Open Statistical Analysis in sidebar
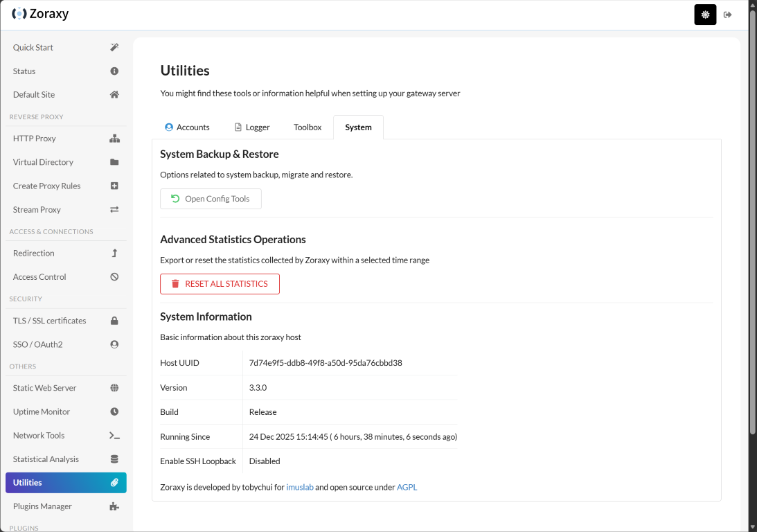The height and width of the screenshot is (532, 757). pyautogui.click(x=46, y=459)
